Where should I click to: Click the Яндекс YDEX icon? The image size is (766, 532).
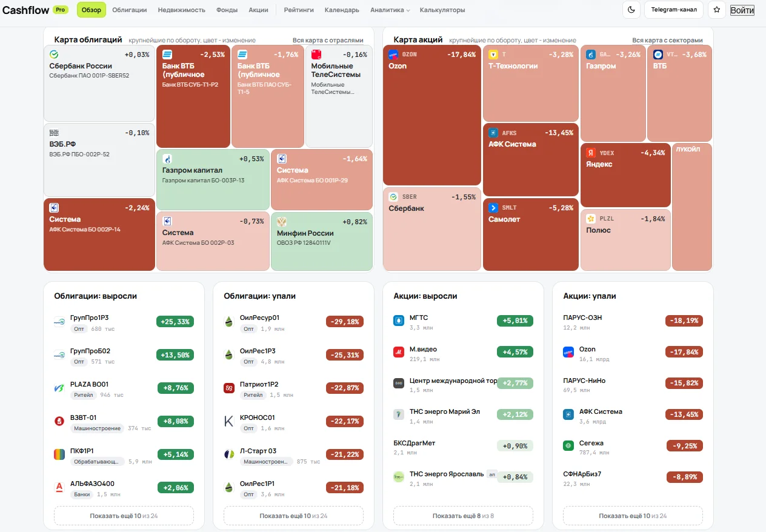[x=591, y=153]
